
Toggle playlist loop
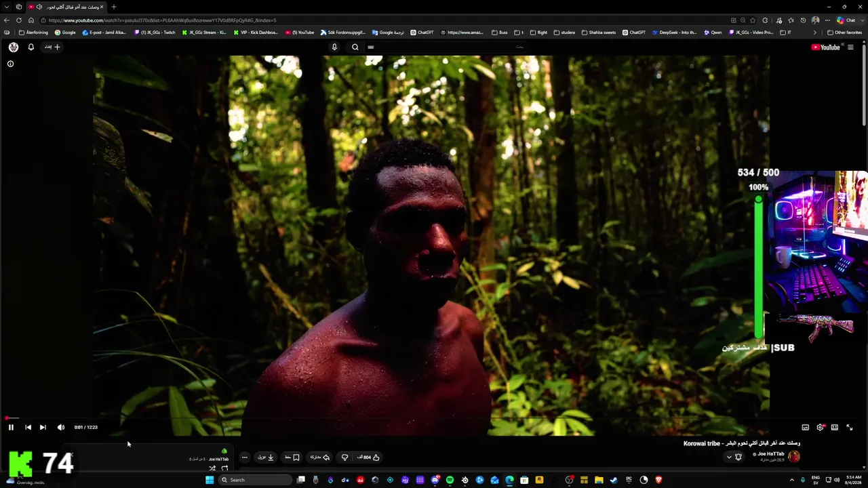pyautogui.click(x=224, y=468)
